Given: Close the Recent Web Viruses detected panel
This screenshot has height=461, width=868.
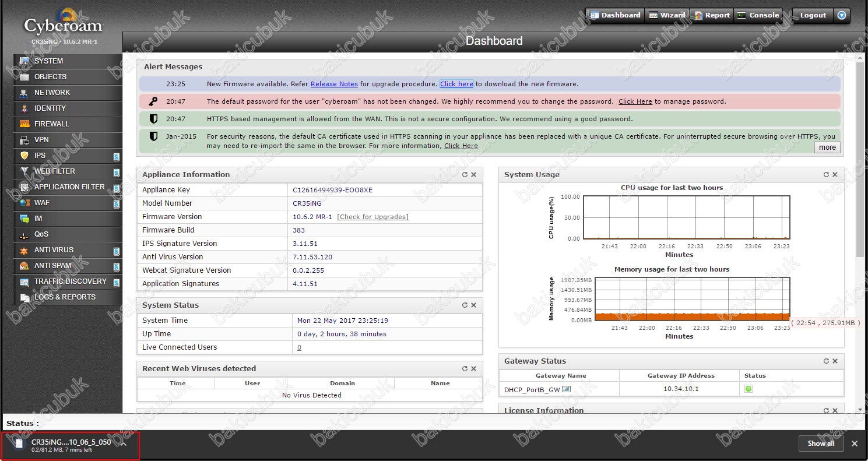Looking at the screenshot, I should pos(473,368).
